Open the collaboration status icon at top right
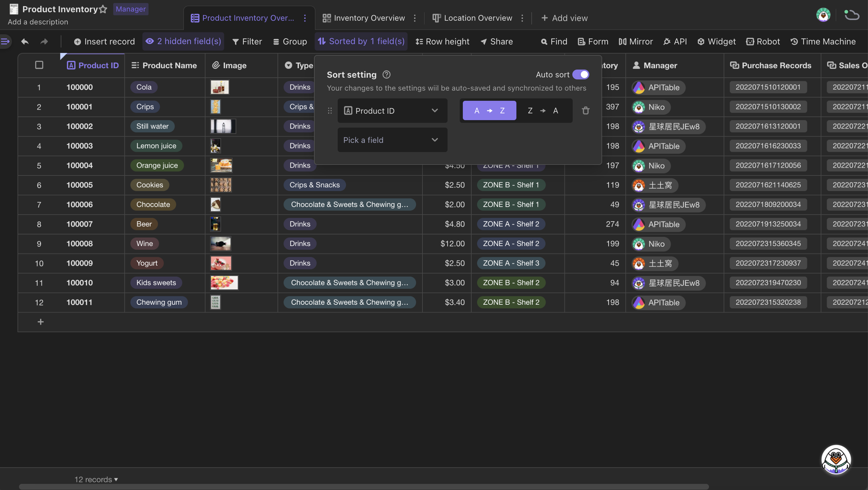 coord(851,15)
